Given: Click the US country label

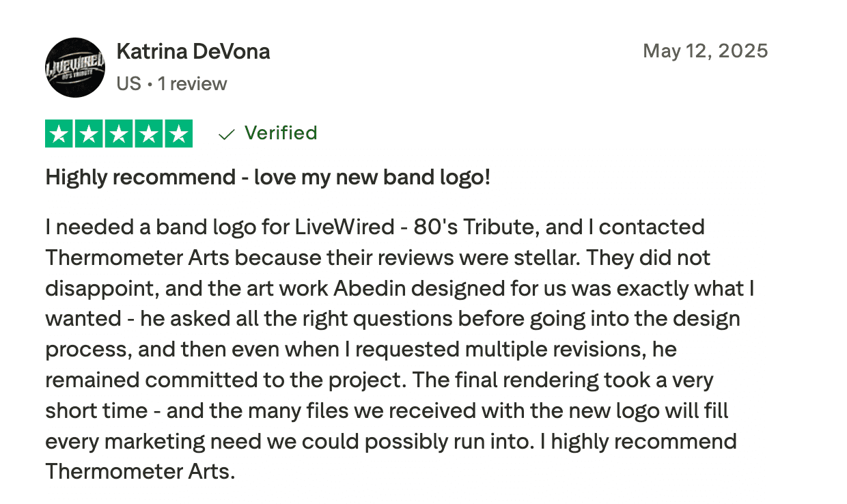Looking at the screenshot, I should pyautogui.click(x=128, y=84).
